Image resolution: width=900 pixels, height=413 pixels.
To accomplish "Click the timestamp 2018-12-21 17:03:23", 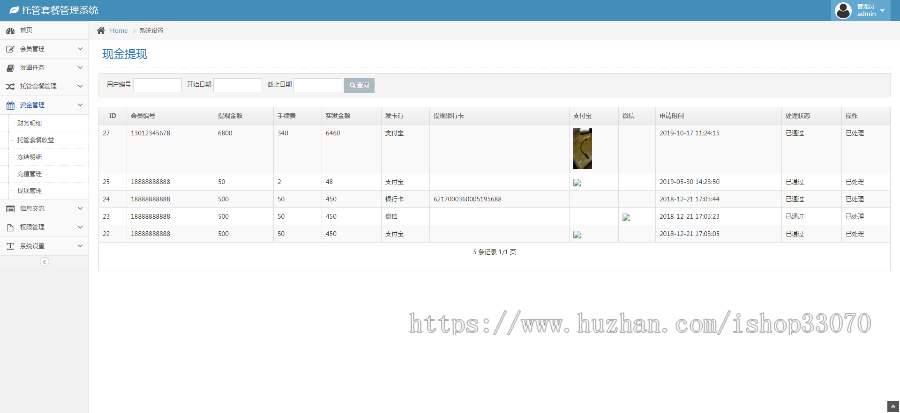I will pyautogui.click(x=689, y=217).
